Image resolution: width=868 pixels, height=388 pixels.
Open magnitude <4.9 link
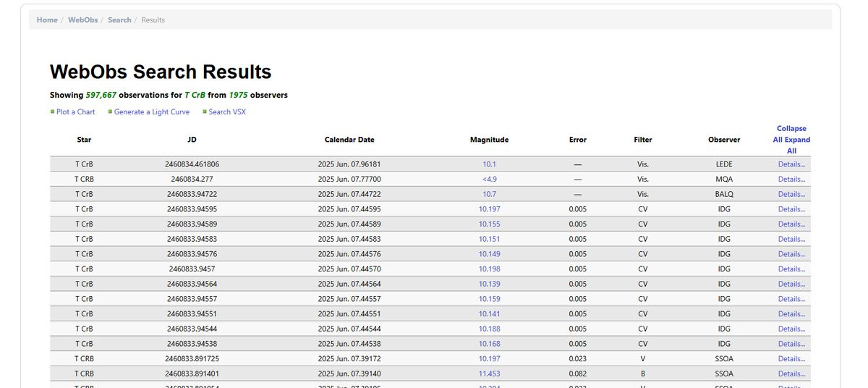click(489, 179)
